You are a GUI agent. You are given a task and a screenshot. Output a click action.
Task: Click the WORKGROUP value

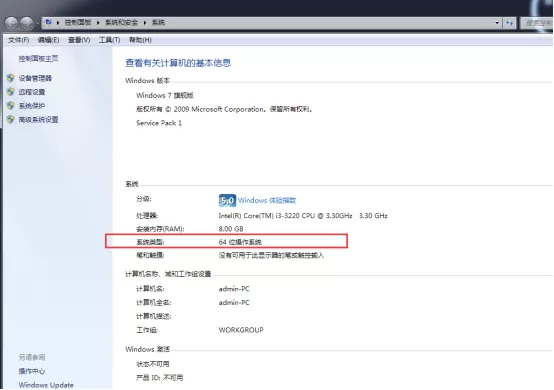point(241,330)
